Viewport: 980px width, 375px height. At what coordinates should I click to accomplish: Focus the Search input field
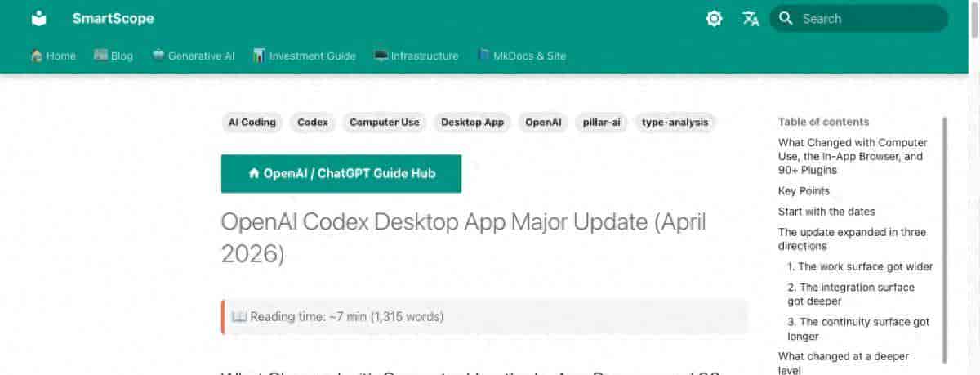tap(859, 18)
